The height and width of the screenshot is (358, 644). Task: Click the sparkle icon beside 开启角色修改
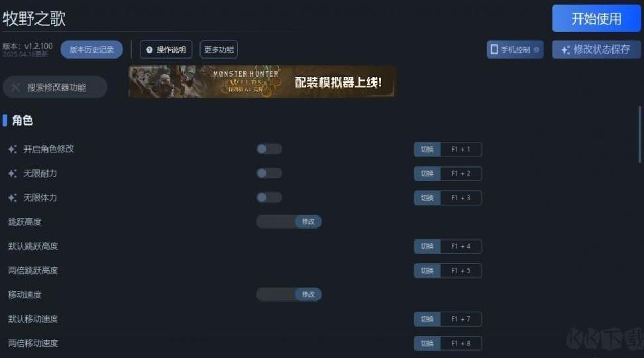pos(13,149)
